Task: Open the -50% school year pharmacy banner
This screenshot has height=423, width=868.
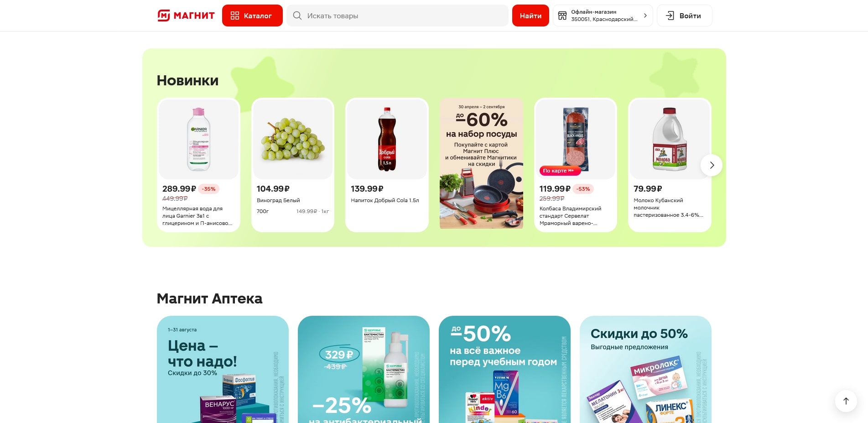Action: tap(504, 370)
